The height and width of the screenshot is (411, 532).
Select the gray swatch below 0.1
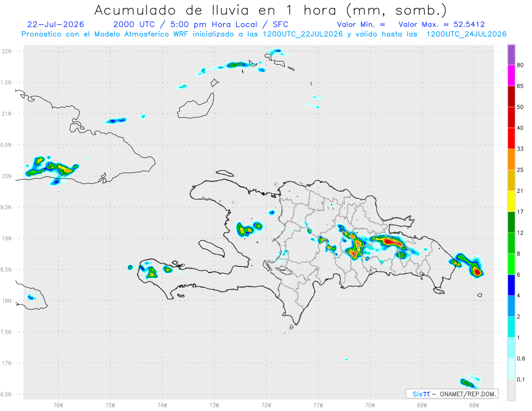[511, 390]
